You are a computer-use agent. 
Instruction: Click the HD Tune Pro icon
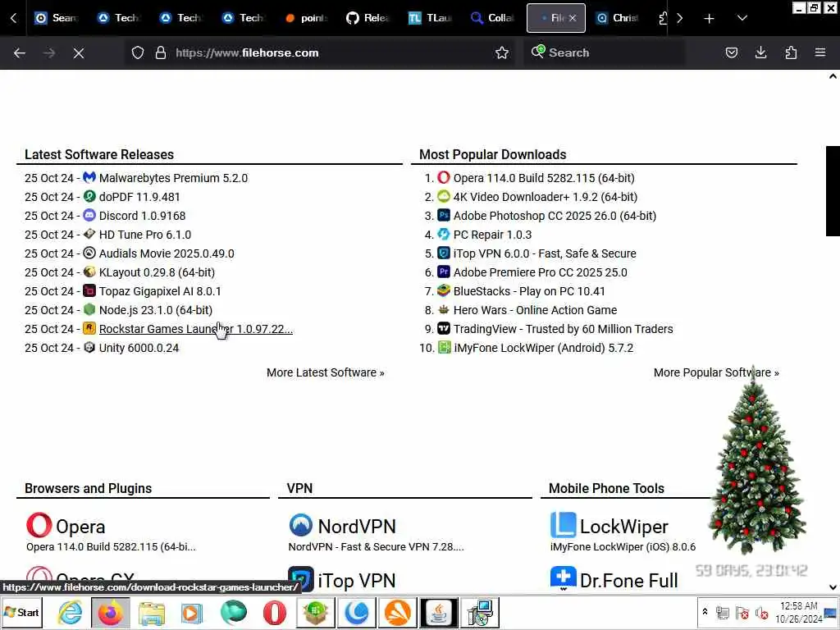coord(89,234)
